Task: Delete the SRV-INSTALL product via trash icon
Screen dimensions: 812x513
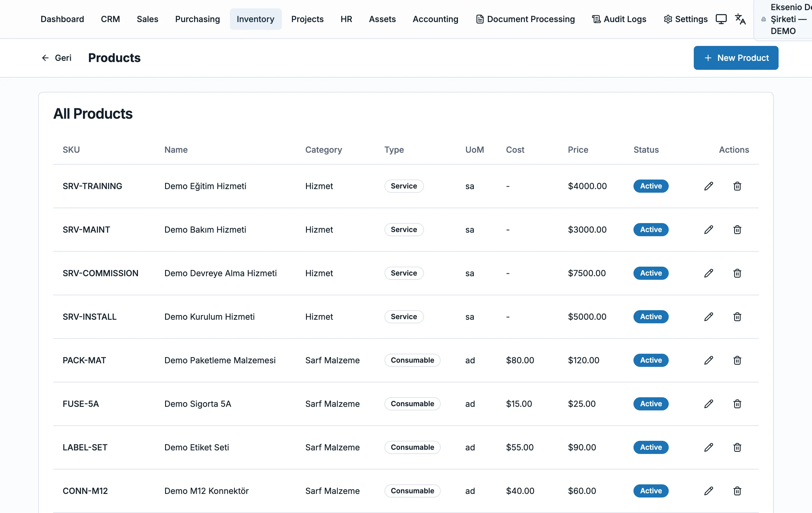Action: pos(737,317)
